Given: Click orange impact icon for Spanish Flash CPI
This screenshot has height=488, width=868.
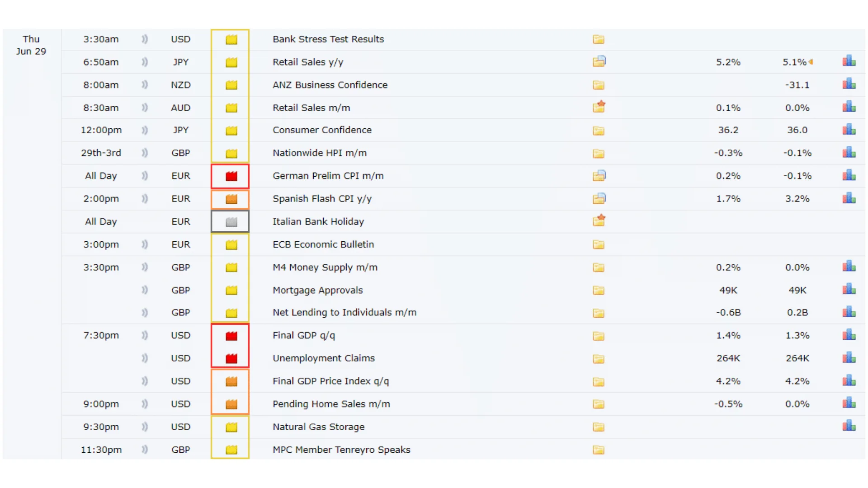Looking at the screenshot, I should click(231, 199).
